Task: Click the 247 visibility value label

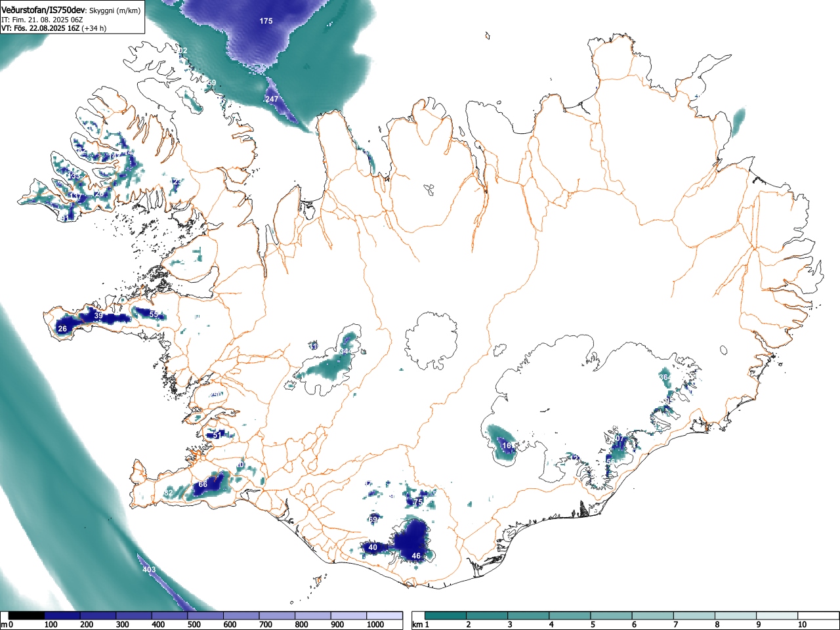Action: coord(272,99)
